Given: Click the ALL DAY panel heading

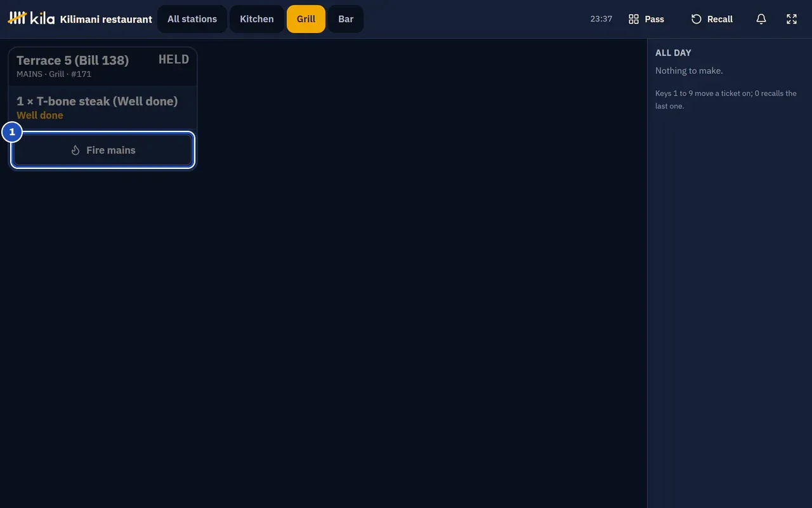Looking at the screenshot, I should click(x=673, y=53).
